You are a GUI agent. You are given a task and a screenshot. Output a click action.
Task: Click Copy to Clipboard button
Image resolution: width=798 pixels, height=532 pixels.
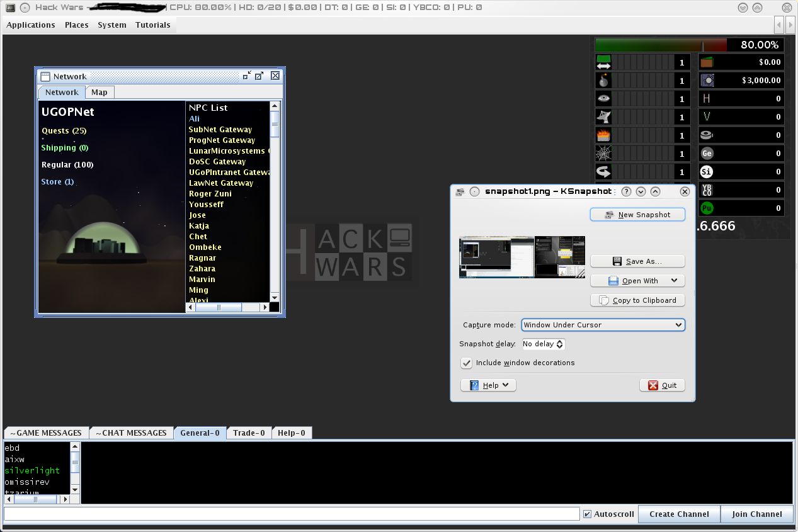pyautogui.click(x=637, y=300)
